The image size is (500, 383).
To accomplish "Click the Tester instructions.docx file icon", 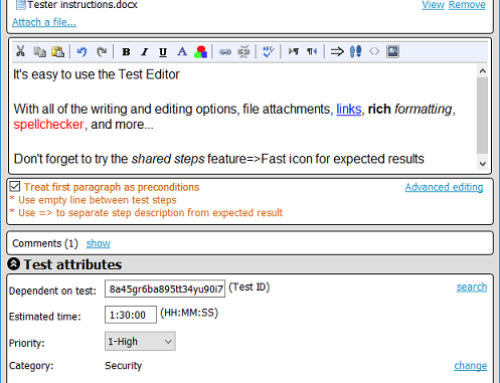I will 21,5.
